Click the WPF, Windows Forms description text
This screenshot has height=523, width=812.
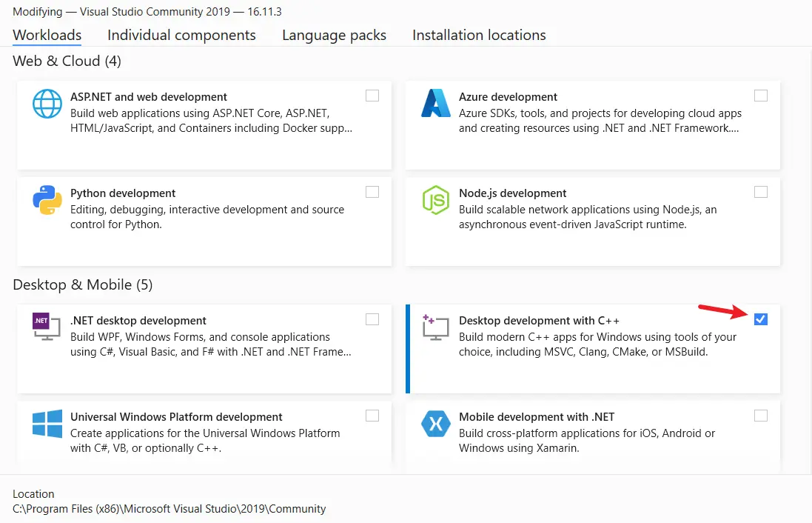211,344
